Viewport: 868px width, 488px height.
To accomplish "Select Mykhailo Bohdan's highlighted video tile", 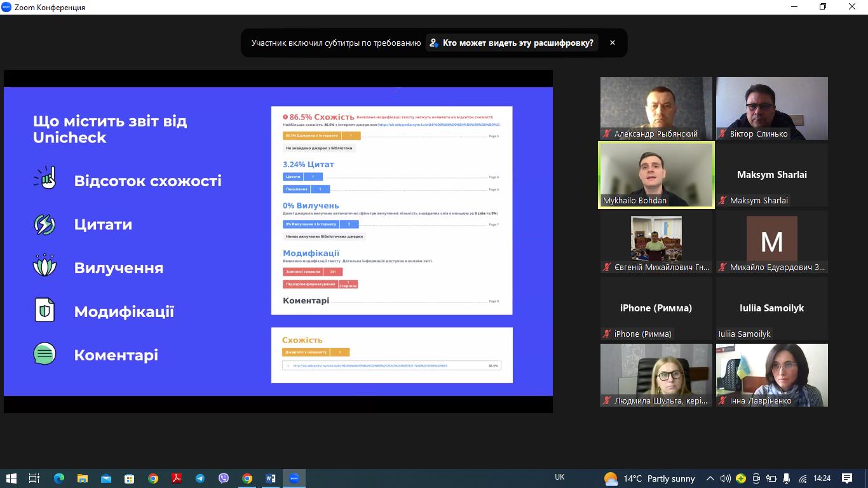I will (x=656, y=175).
